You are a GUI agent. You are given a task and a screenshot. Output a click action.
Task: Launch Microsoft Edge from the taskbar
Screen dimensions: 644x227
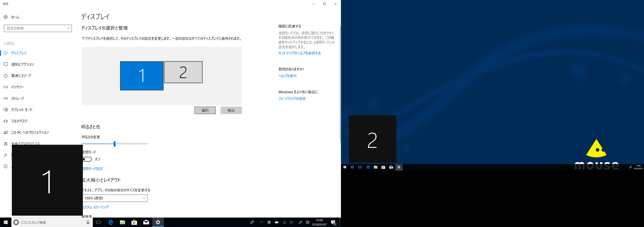point(110,222)
